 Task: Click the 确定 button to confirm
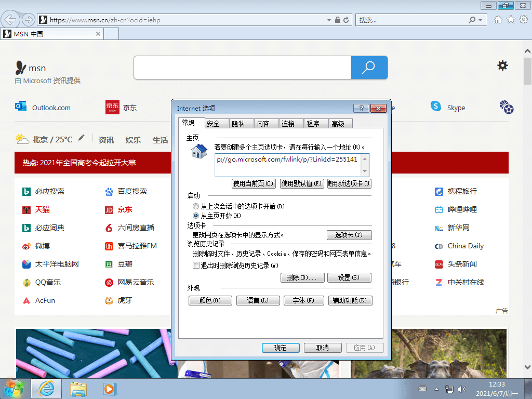(x=281, y=348)
